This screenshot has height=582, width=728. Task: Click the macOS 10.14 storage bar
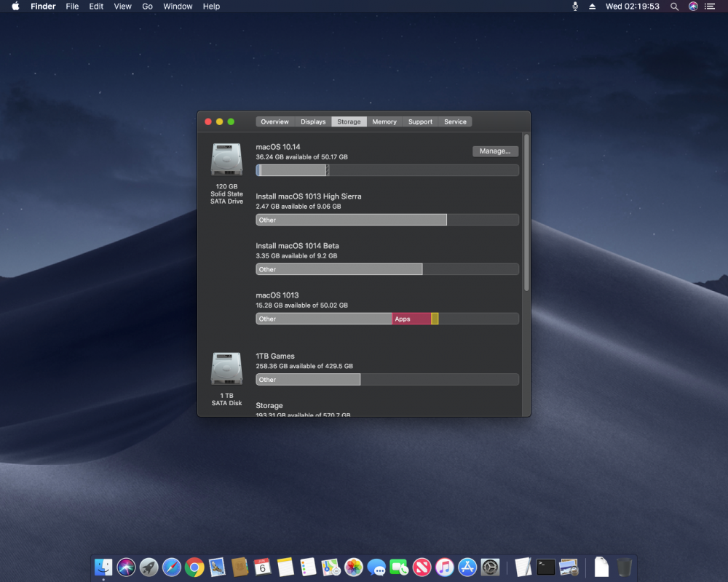387,170
